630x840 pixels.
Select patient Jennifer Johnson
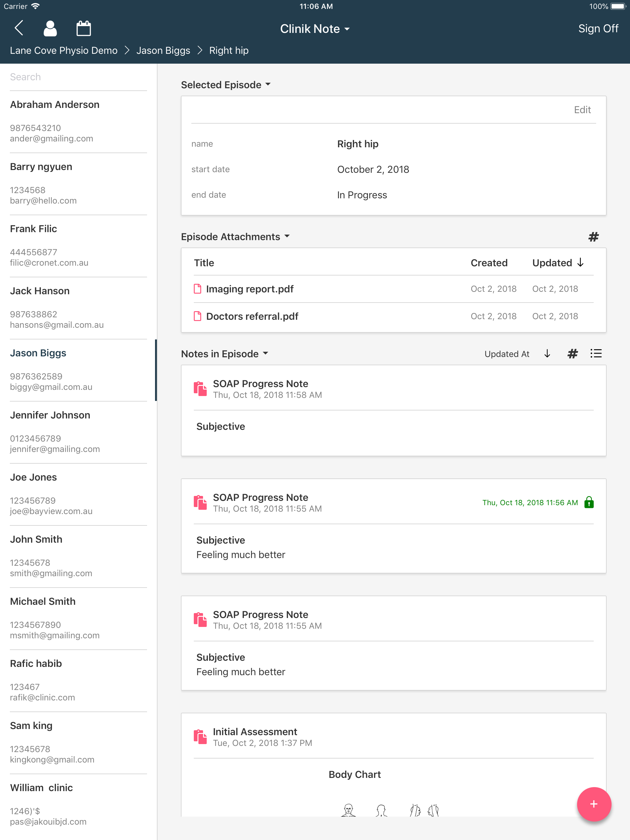point(78,432)
